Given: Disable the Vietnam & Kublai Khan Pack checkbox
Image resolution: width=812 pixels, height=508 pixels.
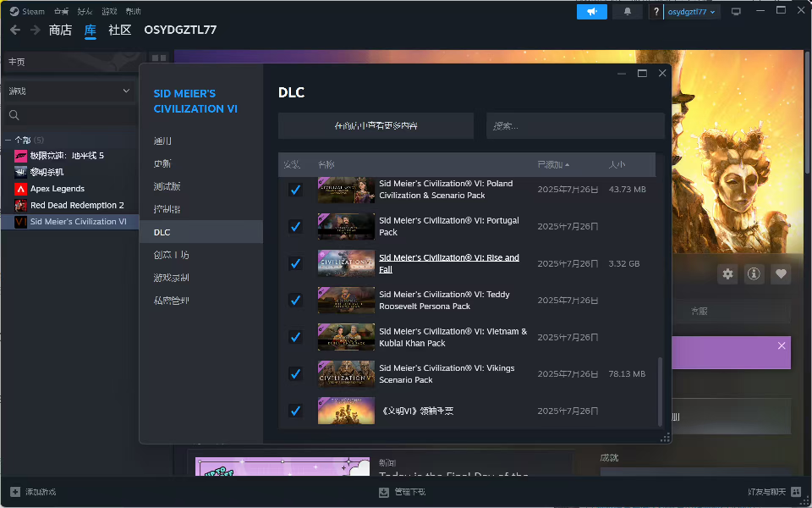Looking at the screenshot, I should pos(295,337).
